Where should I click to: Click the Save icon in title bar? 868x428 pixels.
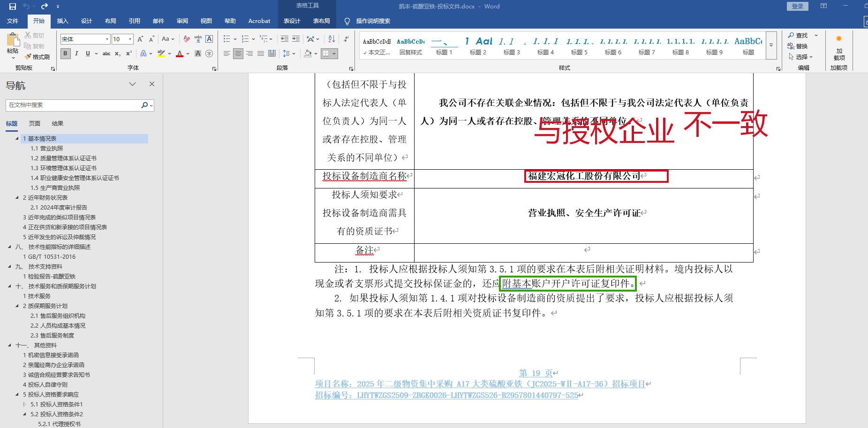(13, 7)
